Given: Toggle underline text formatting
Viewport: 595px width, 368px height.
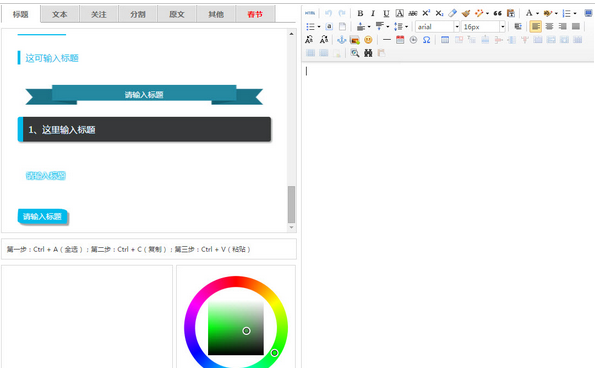Looking at the screenshot, I should click(x=386, y=13).
